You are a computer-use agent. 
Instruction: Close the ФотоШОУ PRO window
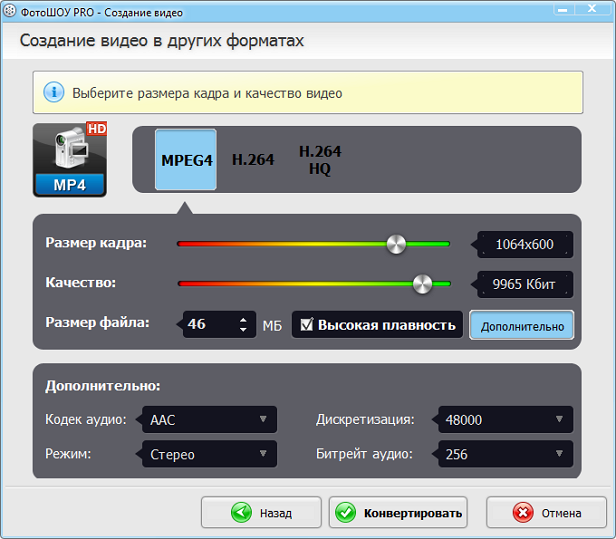point(592,9)
